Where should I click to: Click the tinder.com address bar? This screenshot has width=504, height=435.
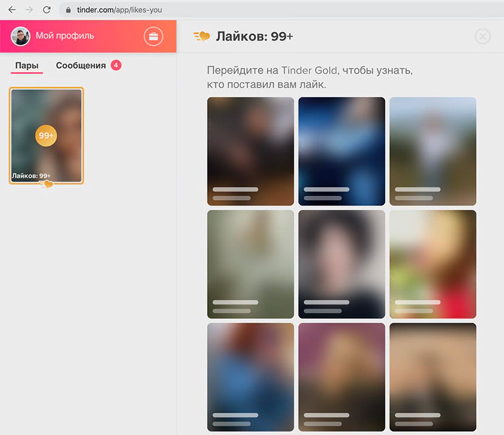[241, 10]
